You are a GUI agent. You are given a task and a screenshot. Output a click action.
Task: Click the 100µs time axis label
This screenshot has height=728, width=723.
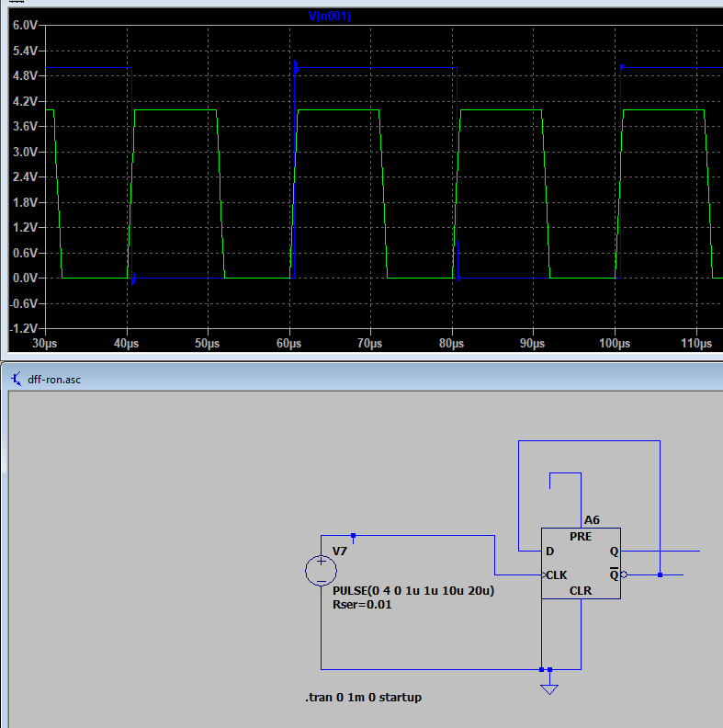615,344
